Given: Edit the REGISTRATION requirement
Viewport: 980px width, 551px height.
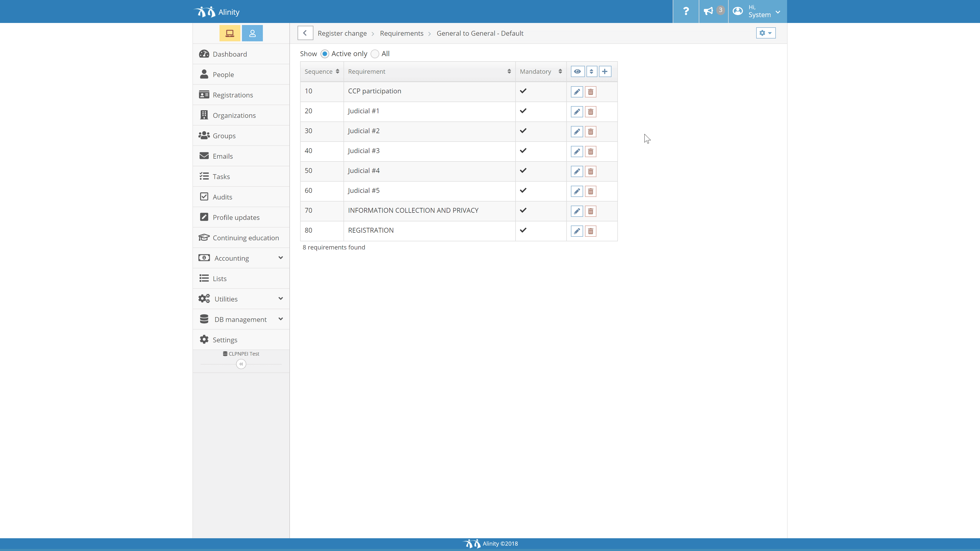Looking at the screenshot, I should [577, 231].
